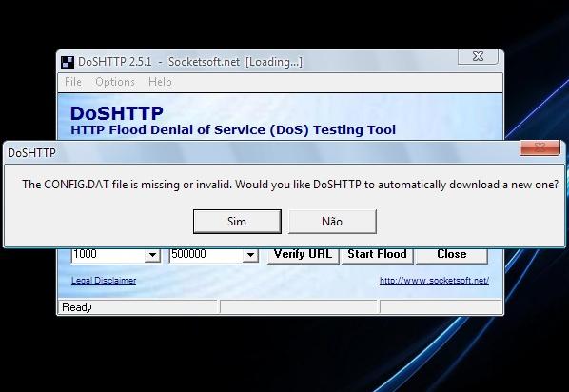
Task: Click Não to decline download
Action: click(332, 222)
